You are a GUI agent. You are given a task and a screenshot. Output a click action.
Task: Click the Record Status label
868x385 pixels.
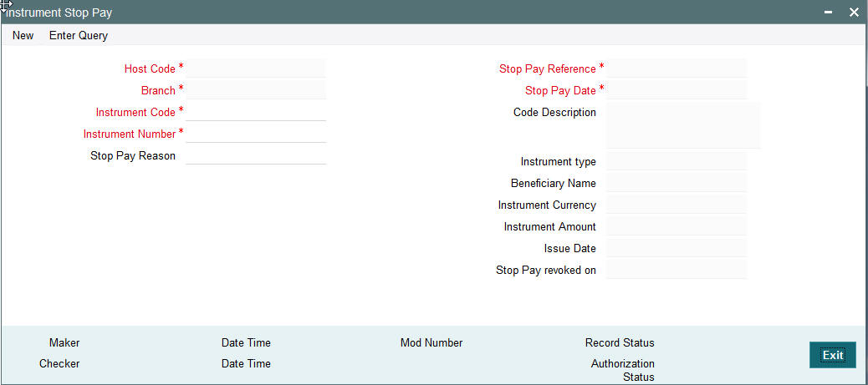620,343
